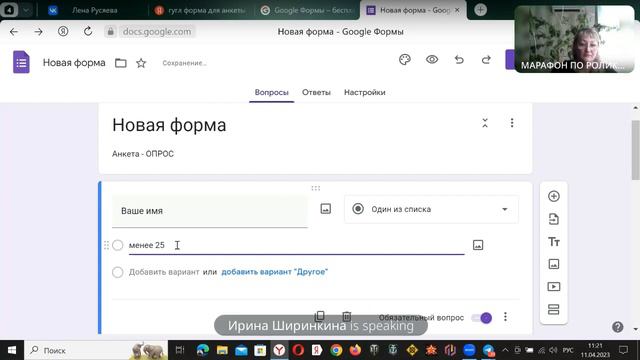Import questions from the side toolbar
This screenshot has width=640, height=360.
tap(553, 219)
